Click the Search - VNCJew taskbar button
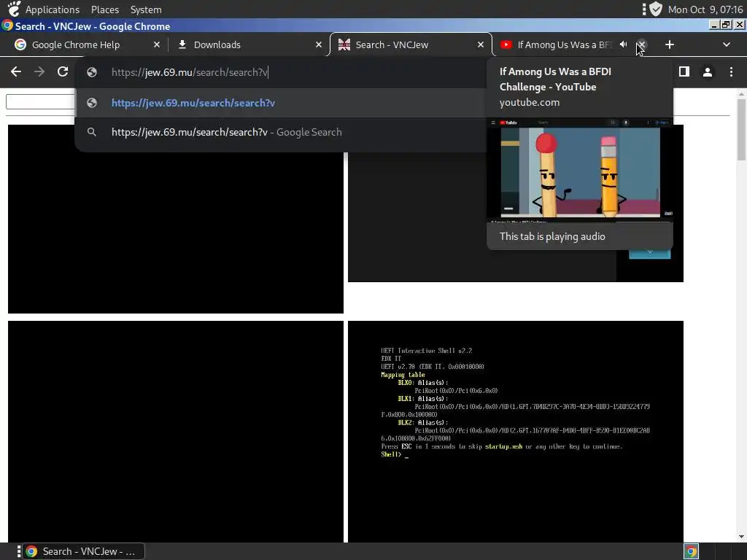Image resolution: width=747 pixels, height=560 pixels. [x=85, y=551]
